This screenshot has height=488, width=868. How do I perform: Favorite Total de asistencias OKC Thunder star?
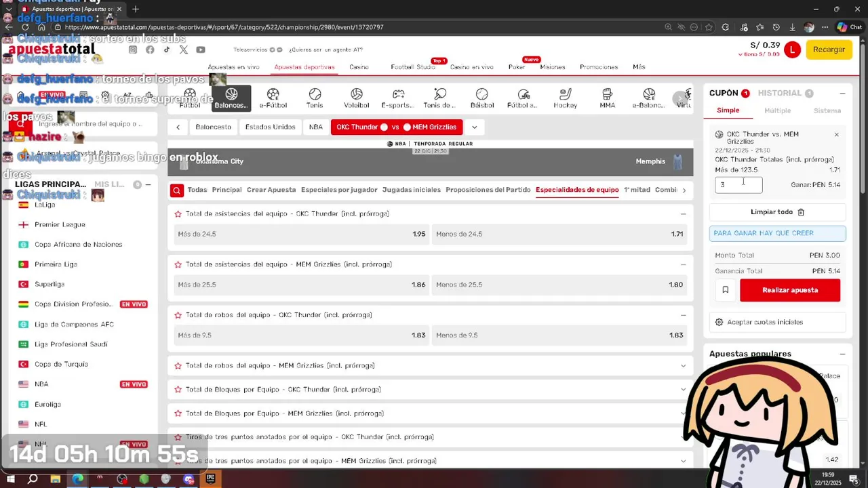[x=178, y=213]
